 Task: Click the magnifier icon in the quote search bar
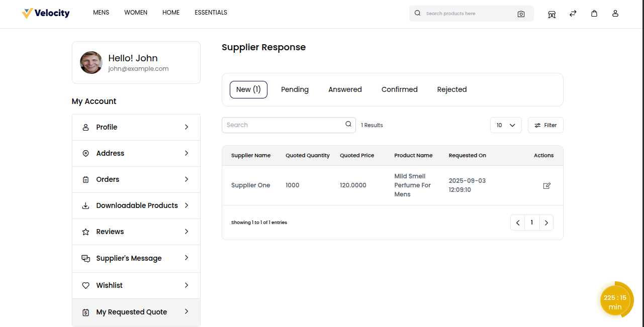point(348,124)
